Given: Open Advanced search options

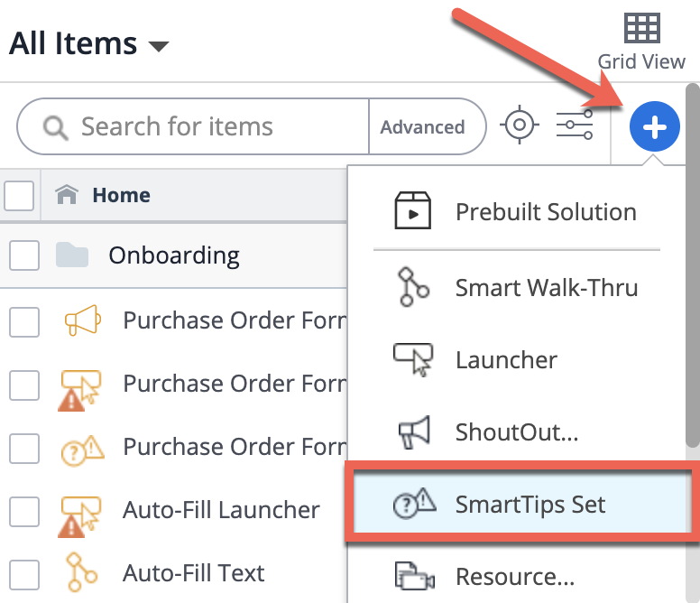Looking at the screenshot, I should pos(422,127).
